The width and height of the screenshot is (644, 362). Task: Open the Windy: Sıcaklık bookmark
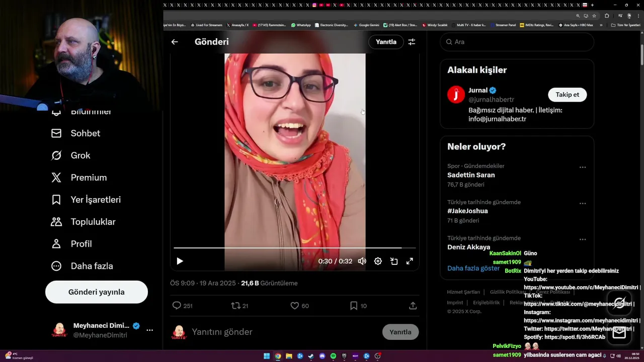tap(435, 25)
